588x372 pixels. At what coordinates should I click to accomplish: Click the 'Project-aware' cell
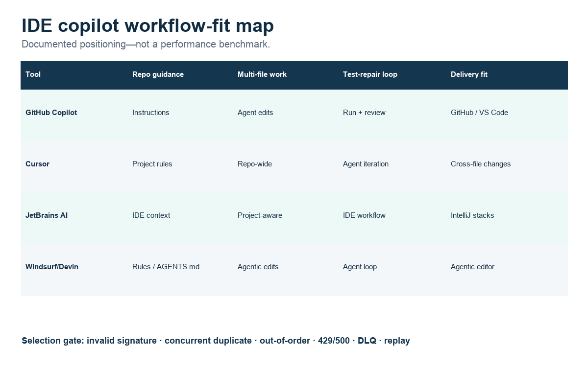[x=260, y=215]
